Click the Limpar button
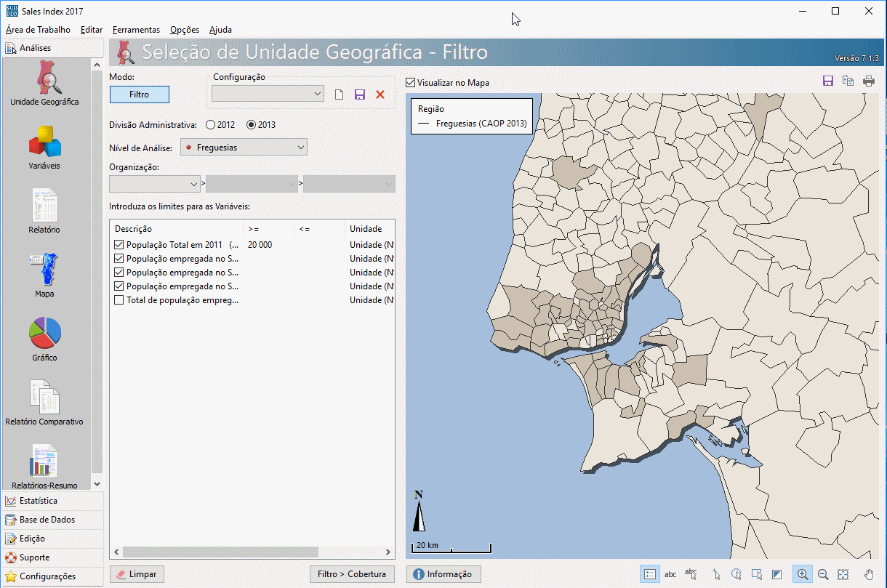This screenshot has height=588, width=887. pyautogui.click(x=136, y=574)
